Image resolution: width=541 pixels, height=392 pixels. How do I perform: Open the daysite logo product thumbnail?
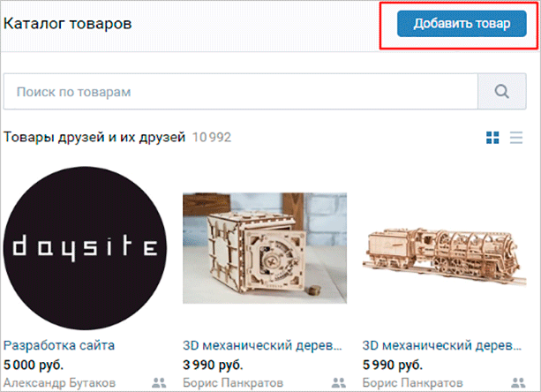point(85,248)
